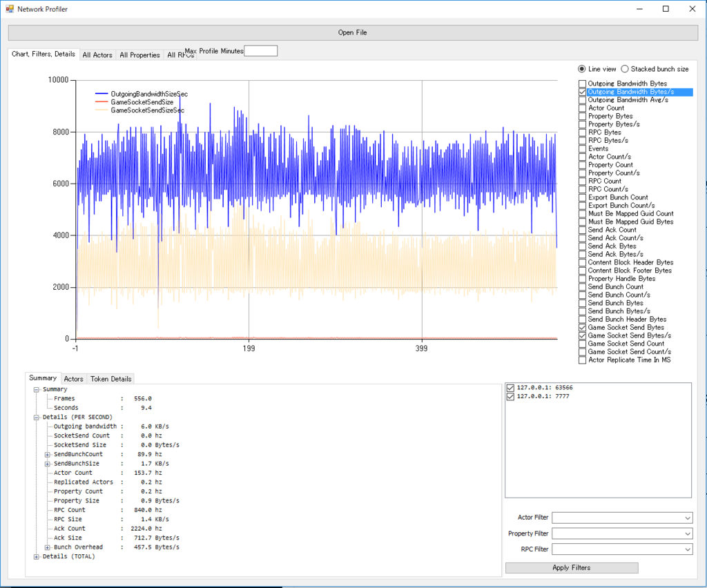Click OutgoingBandwidthSizeSec blue legend swatch
Viewport: 707px width, 588px height.
pyautogui.click(x=102, y=94)
